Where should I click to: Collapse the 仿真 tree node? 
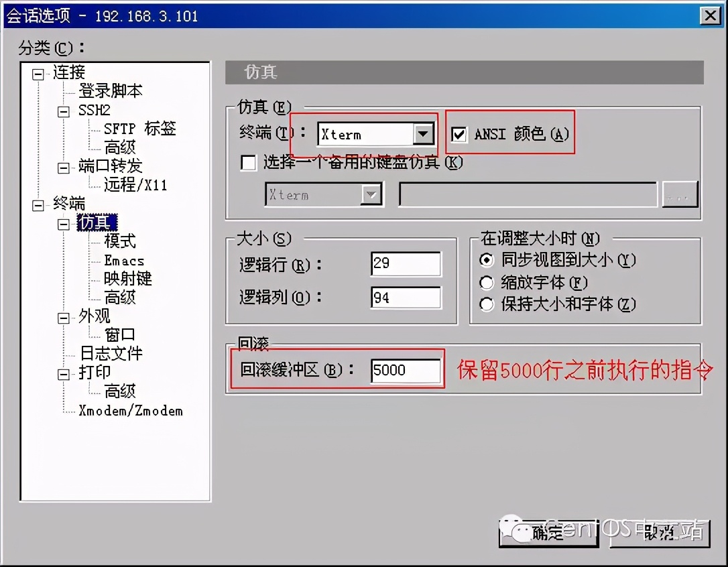coord(64,225)
